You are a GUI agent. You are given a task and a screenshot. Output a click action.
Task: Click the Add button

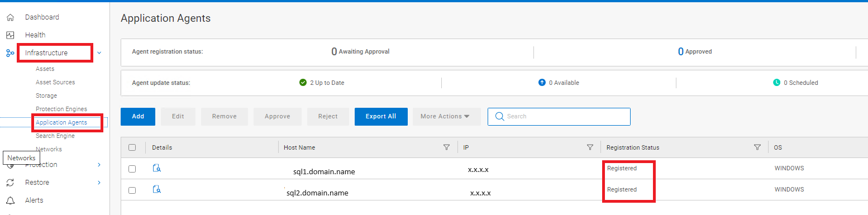138,117
